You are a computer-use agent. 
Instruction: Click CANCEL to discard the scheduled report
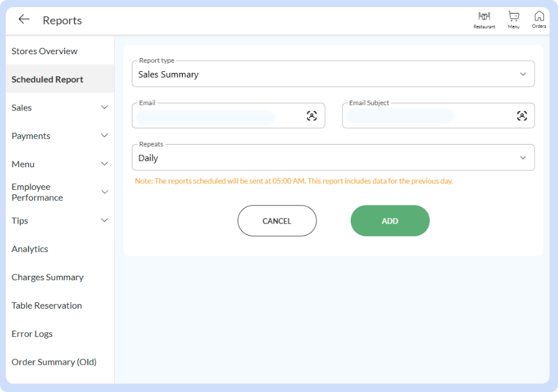(x=277, y=220)
